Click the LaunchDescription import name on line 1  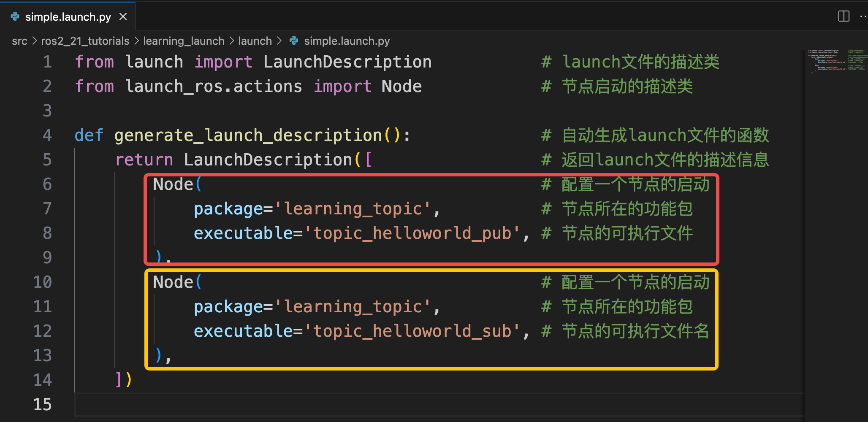347,62
